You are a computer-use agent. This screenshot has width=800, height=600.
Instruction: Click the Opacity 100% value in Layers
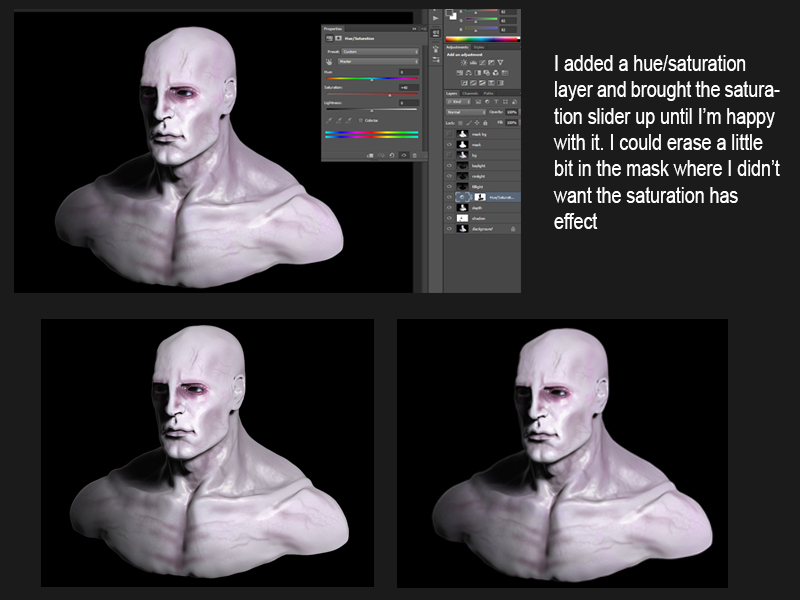pos(512,112)
